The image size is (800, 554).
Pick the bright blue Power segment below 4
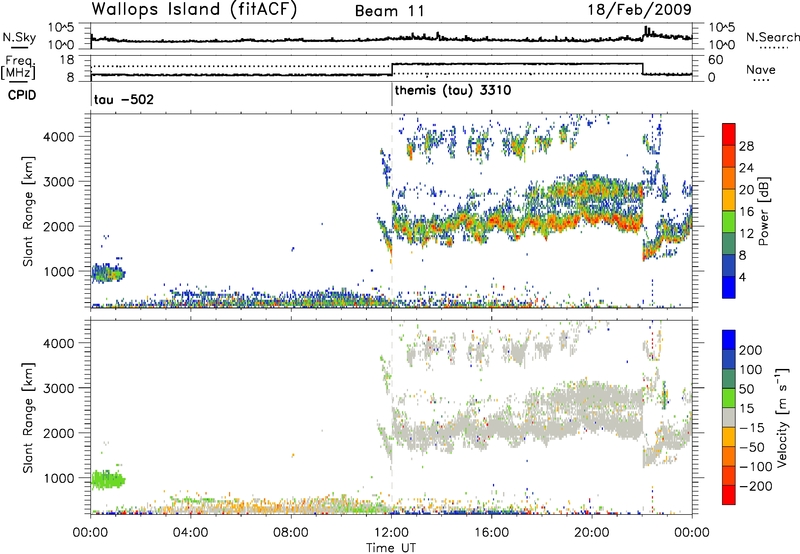729,287
